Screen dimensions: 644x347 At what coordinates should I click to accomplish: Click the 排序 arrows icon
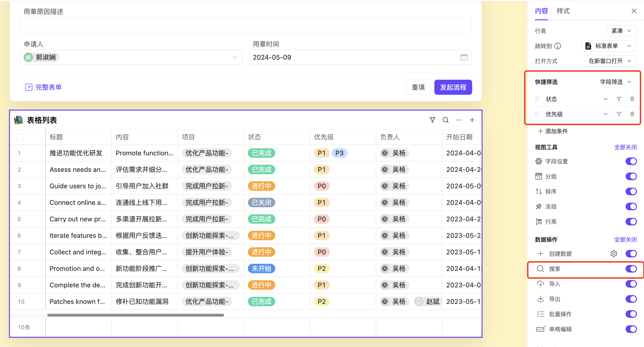click(x=539, y=191)
